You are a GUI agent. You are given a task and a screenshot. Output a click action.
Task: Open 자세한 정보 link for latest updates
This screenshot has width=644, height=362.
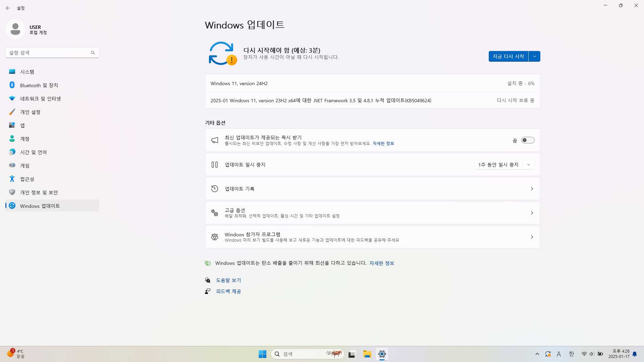point(383,143)
